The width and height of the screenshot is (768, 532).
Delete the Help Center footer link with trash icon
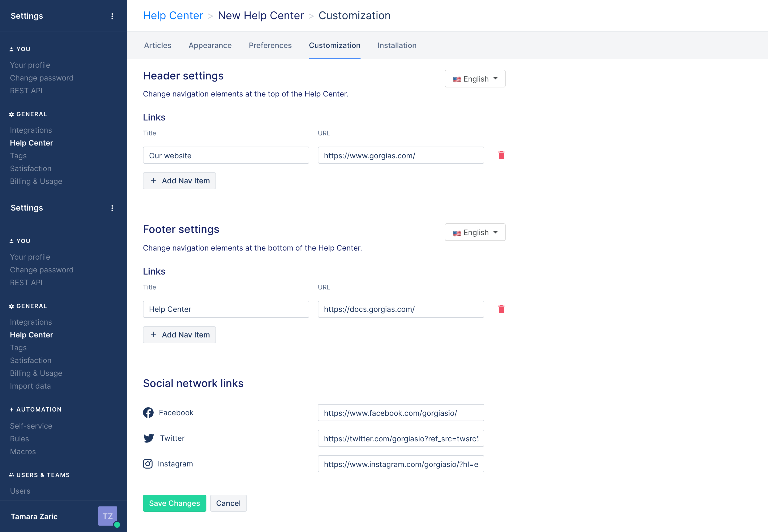click(x=501, y=309)
